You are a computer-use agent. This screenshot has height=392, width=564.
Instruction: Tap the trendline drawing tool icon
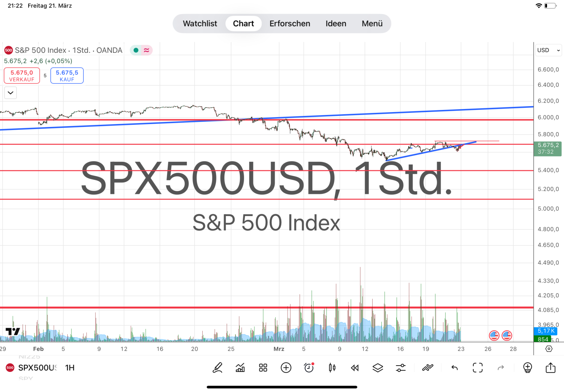click(x=428, y=368)
